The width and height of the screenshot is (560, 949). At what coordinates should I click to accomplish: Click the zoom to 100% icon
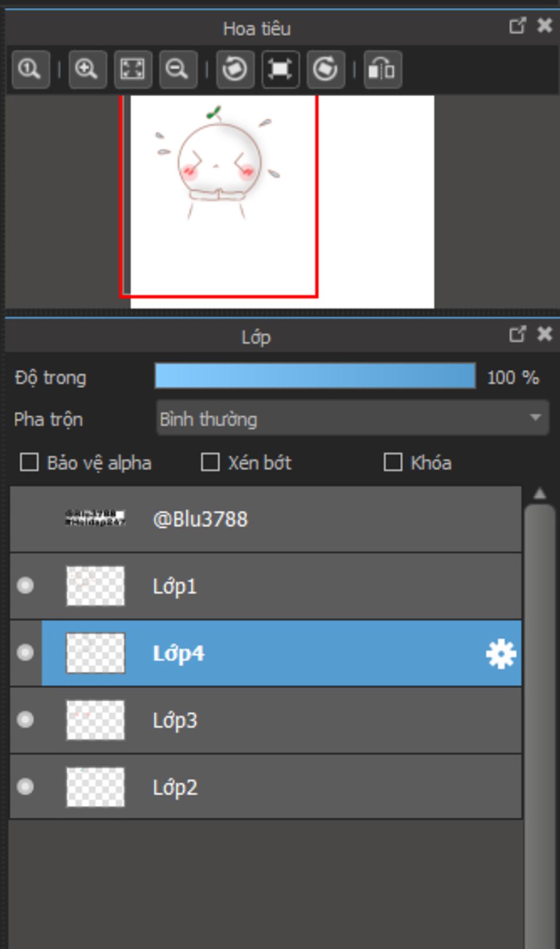30,69
